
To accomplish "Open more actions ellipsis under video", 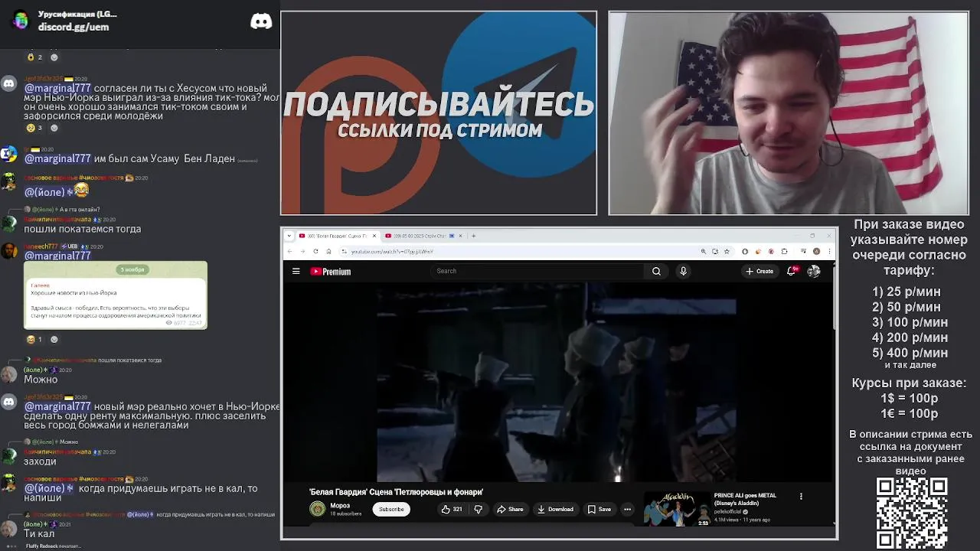I will click(x=627, y=509).
